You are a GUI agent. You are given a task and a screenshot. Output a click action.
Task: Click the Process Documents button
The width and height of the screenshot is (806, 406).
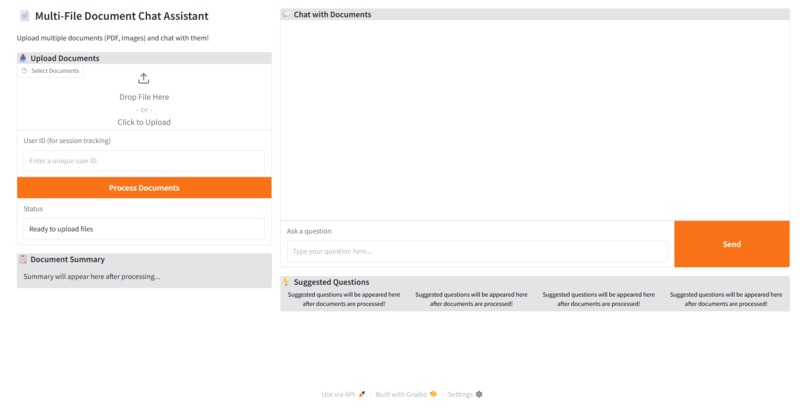(x=144, y=188)
